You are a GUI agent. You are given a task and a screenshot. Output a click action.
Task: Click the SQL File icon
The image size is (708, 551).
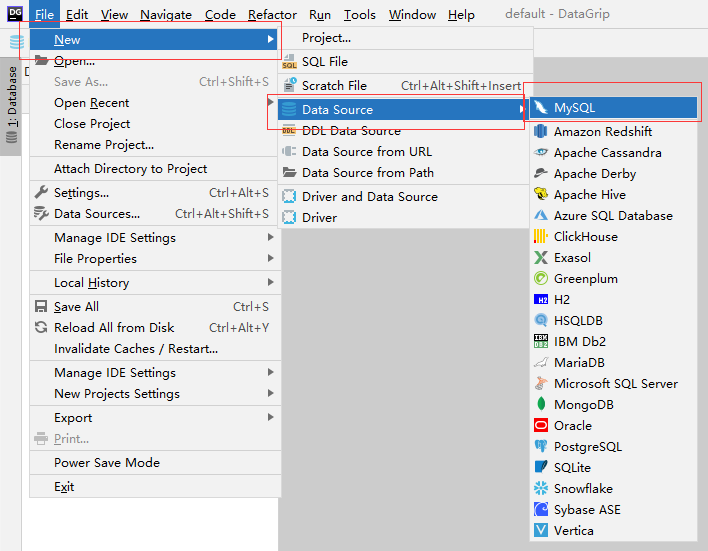(289, 62)
